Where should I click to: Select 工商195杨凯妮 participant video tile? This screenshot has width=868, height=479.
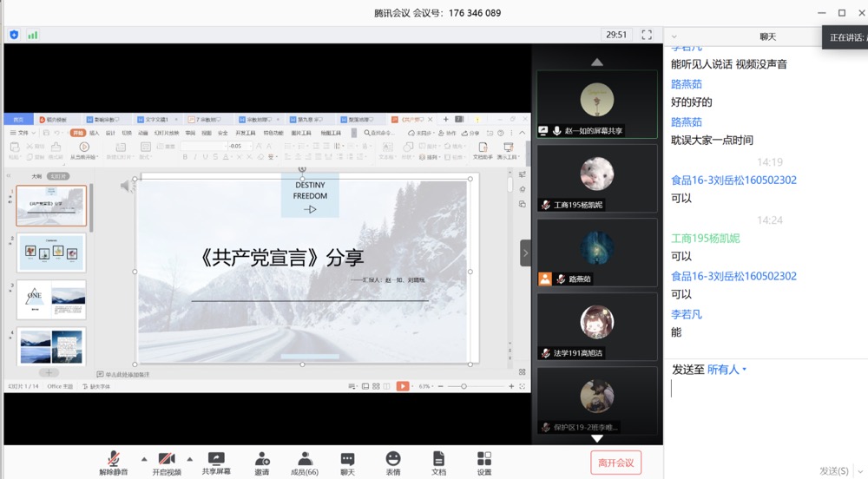point(597,178)
